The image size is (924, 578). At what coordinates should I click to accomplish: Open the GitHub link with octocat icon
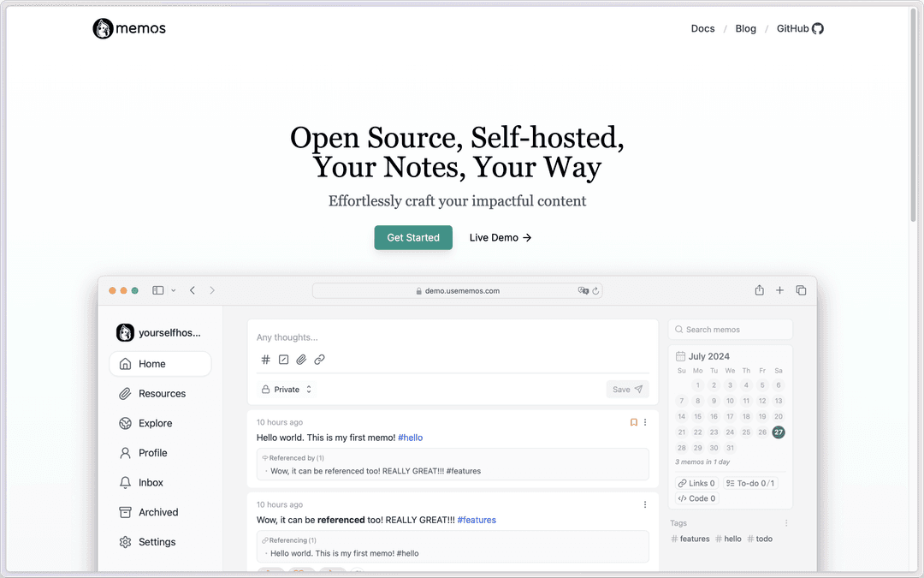pos(800,28)
